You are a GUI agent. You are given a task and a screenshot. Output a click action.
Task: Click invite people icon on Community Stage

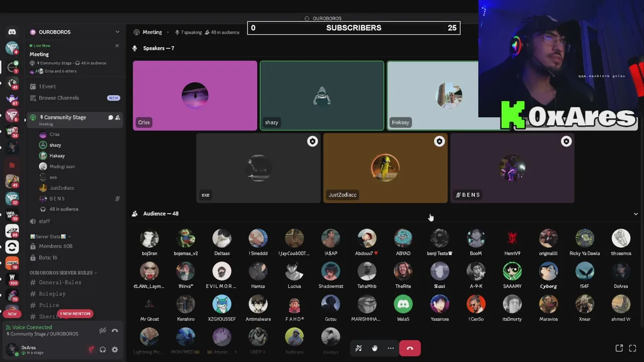pos(117,117)
